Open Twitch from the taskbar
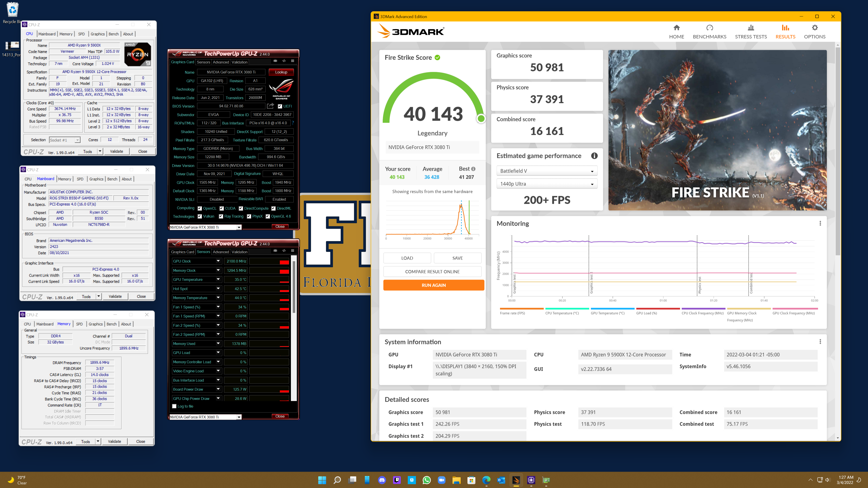The width and height of the screenshot is (868, 488). click(x=397, y=480)
